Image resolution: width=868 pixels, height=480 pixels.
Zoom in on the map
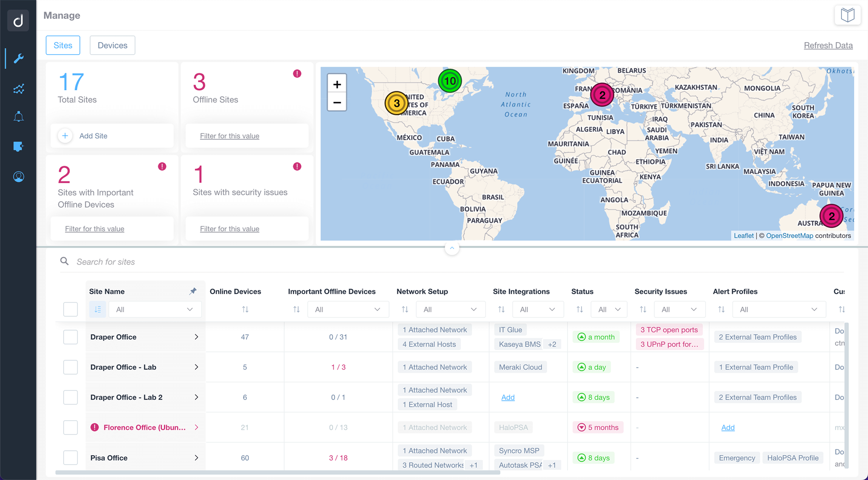point(337,84)
